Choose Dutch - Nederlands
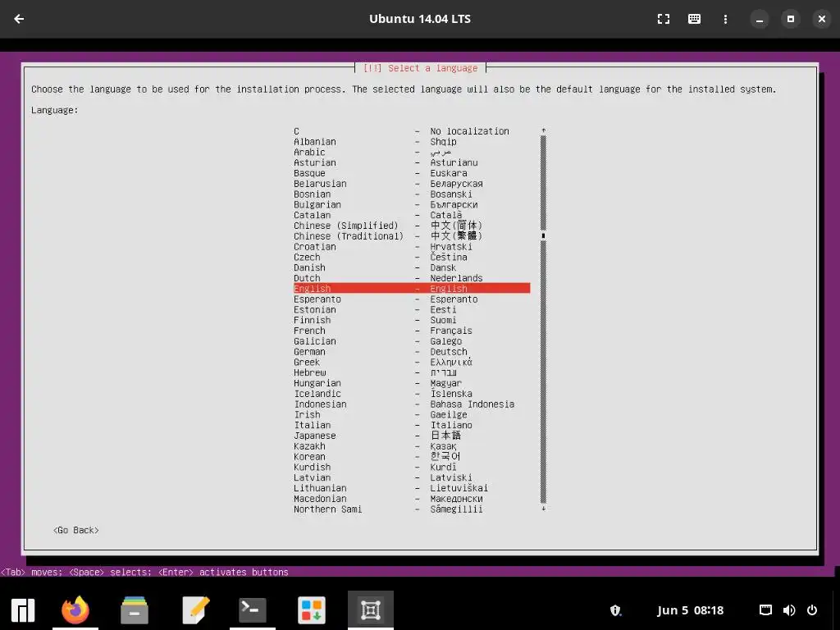 pyautogui.click(x=412, y=278)
